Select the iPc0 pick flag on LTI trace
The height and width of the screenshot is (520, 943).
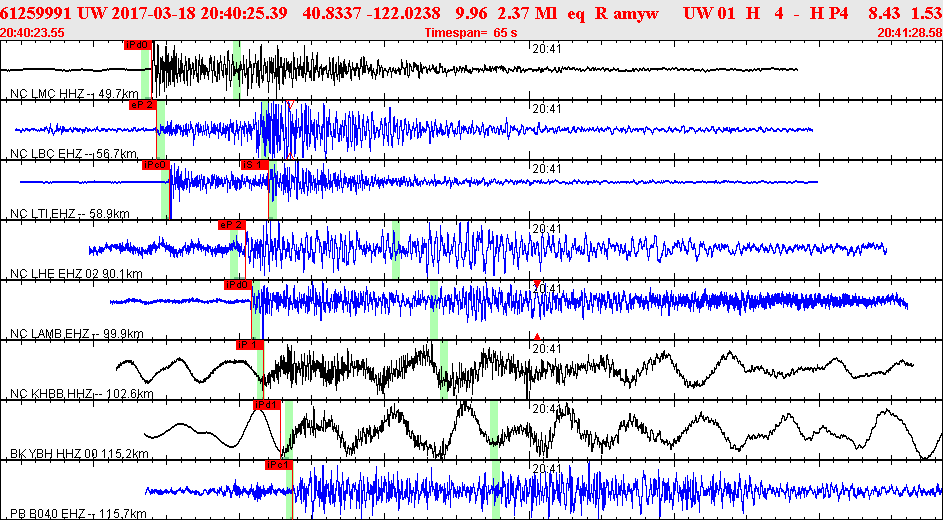[155, 165]
